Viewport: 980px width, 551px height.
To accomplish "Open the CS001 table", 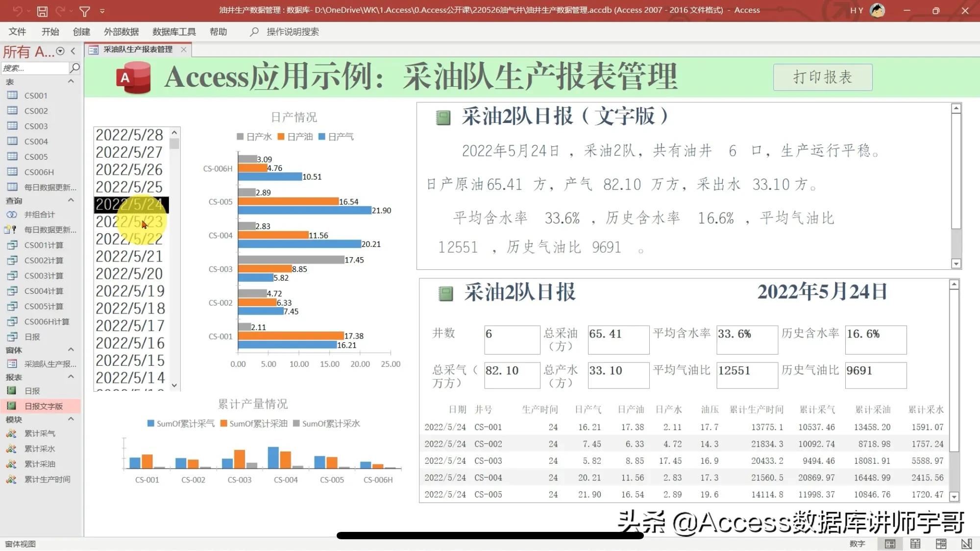I will pos(35,96).
